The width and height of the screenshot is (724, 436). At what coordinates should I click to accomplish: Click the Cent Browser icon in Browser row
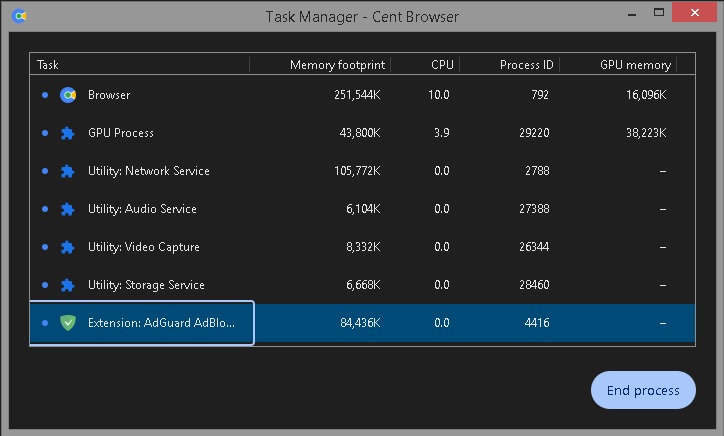click(x=68, y=95)
